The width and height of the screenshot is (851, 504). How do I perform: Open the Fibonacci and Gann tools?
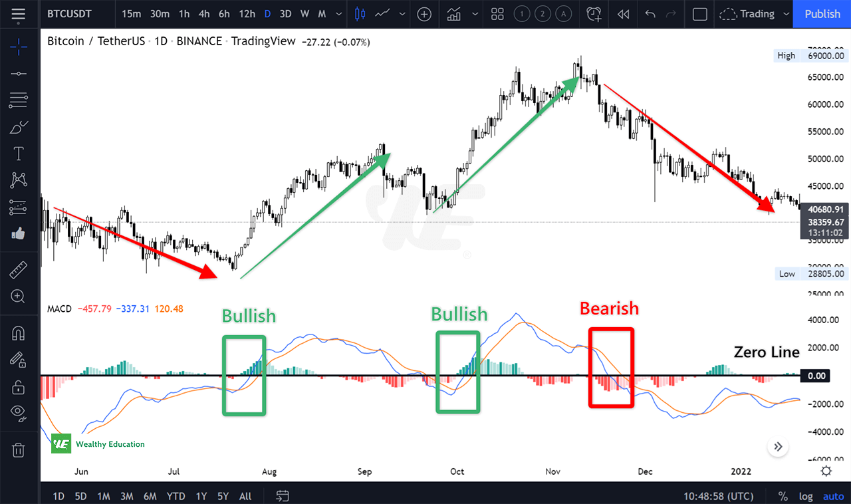click(19, 100)
